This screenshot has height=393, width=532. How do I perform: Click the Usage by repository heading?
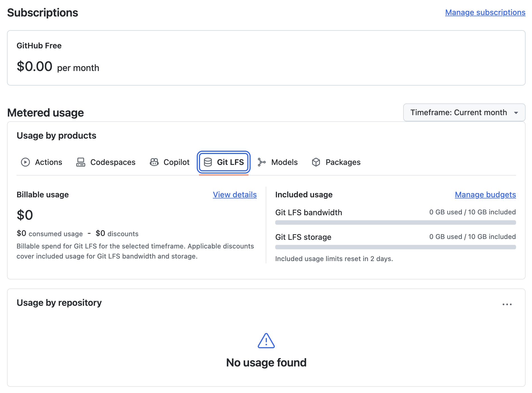(59, 303)
